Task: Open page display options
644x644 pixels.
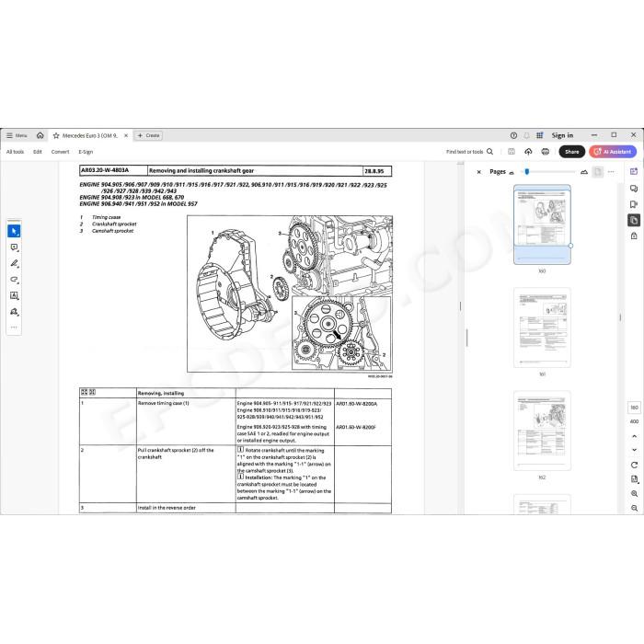Action: point(634,479)
